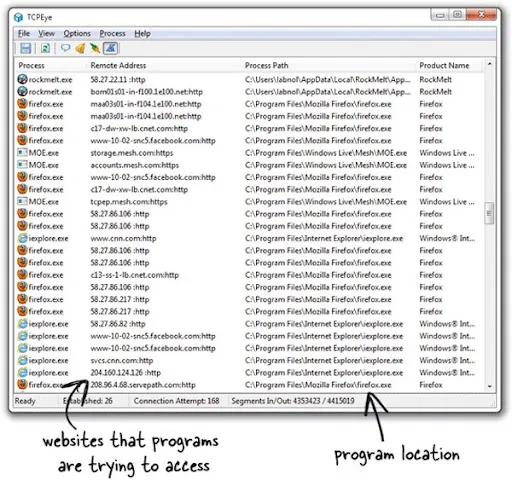Click Established: 26 in the status bar
The width and height of the screenshot is (512, 480).
coord(88,401)
